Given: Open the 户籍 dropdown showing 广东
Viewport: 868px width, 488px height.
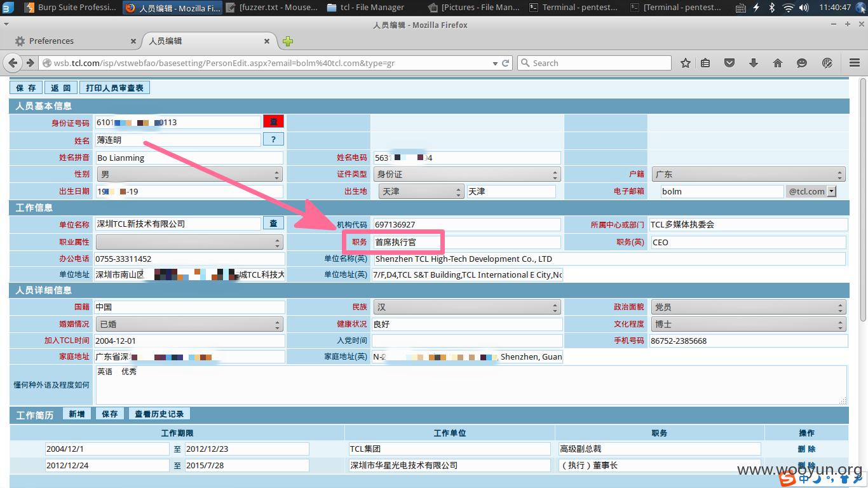Looking at the screenshot, I should click(x=749, y=174).
